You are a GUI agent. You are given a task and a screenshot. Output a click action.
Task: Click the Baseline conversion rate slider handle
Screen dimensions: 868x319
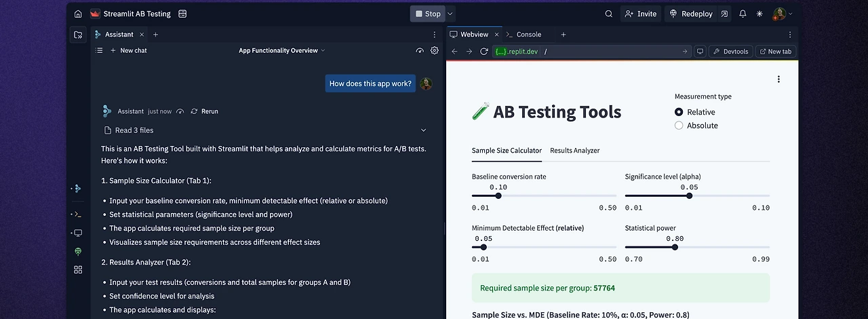click(498, 195)
